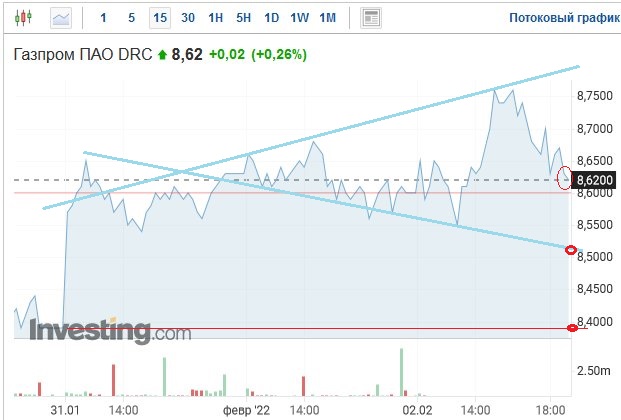Click the current price 8,62
This screenshot has width=621, height=420.
tap(187, 54)
